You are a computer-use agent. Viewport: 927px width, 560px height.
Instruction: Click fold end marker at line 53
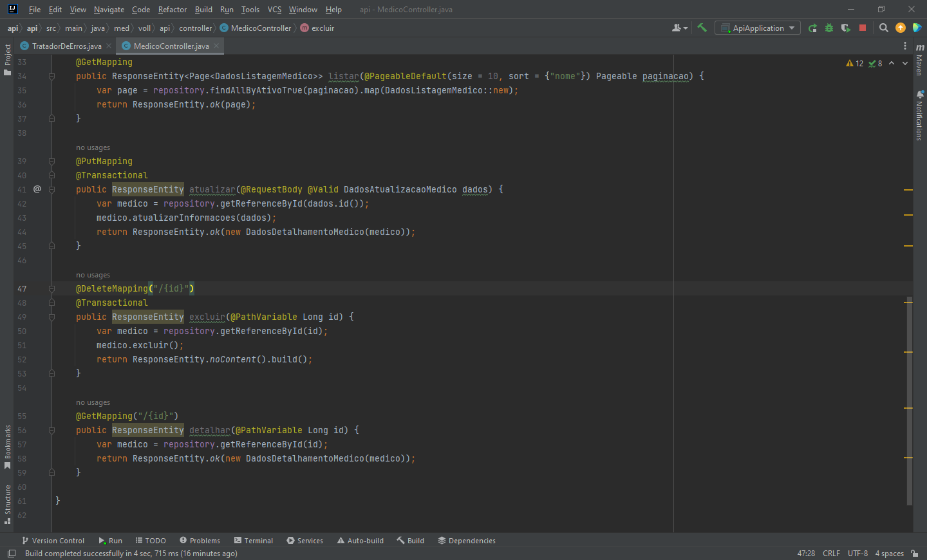tap(51, 373)
